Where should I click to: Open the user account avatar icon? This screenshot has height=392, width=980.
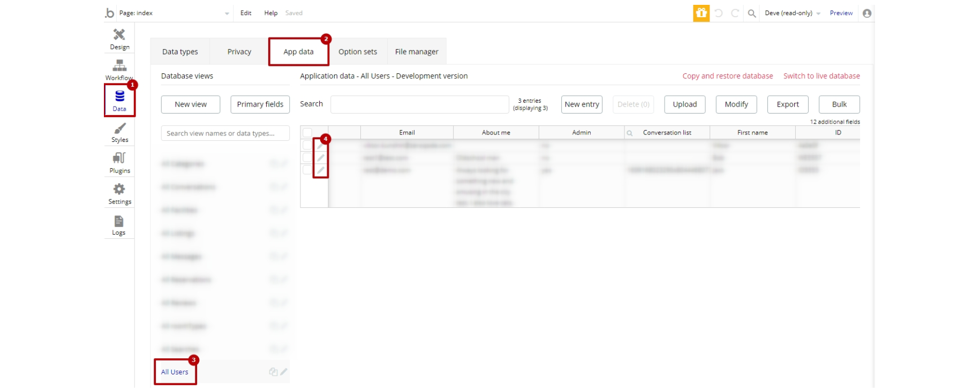867,13
